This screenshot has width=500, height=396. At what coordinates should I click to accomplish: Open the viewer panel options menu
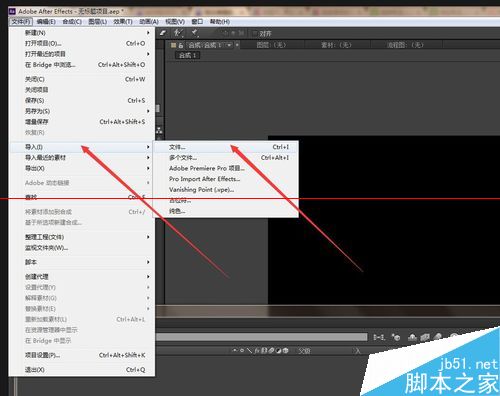coord(237,45)
